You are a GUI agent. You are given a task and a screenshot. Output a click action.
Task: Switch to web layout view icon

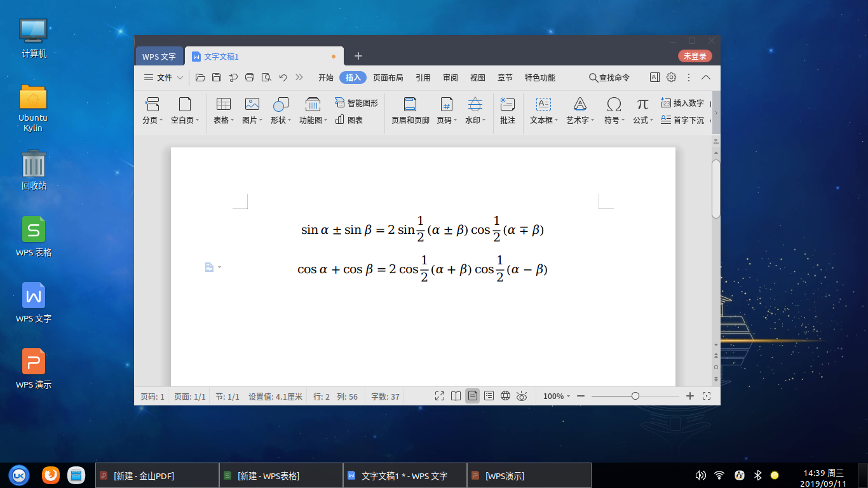[x=505, y=396]
